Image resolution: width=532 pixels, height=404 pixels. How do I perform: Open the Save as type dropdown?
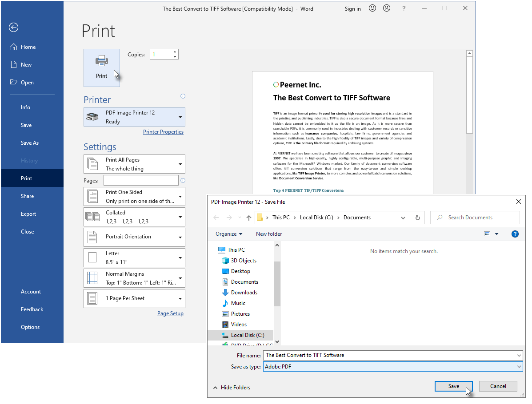[519, 366]
